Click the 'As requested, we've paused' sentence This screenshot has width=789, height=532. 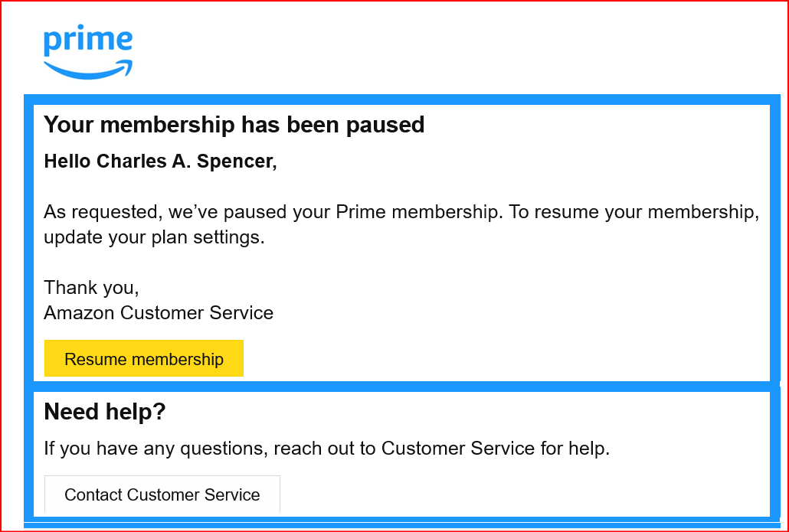click(273, 212)
